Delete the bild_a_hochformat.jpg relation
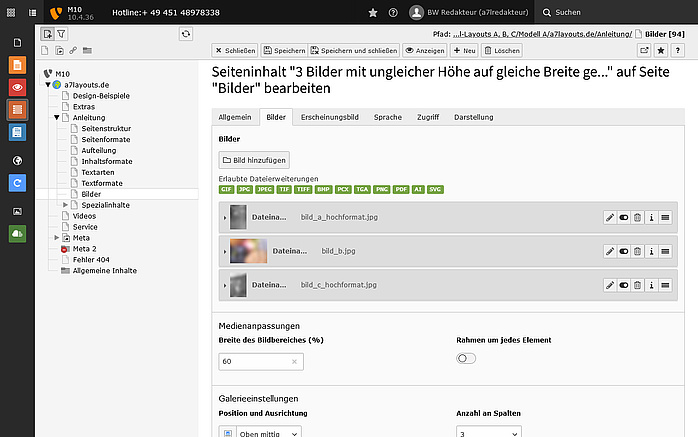This screenshot has width=698, height=437. (637, 218)
